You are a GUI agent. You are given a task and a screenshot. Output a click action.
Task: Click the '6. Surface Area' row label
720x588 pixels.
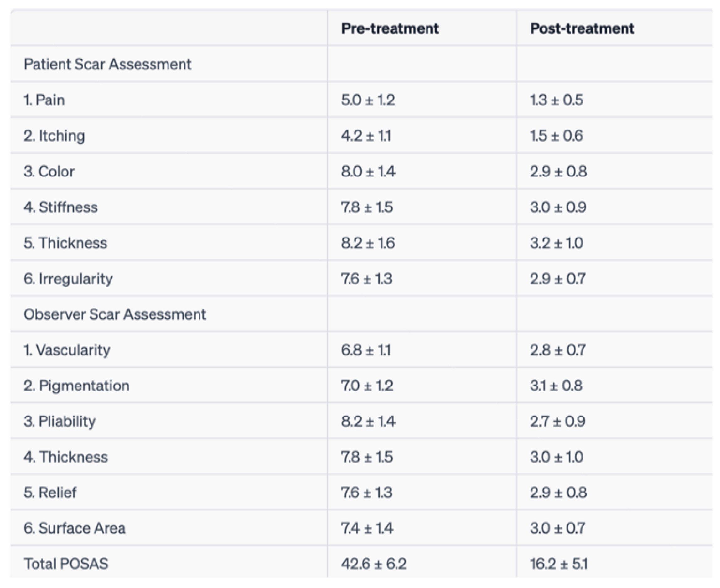click(74, 528)
